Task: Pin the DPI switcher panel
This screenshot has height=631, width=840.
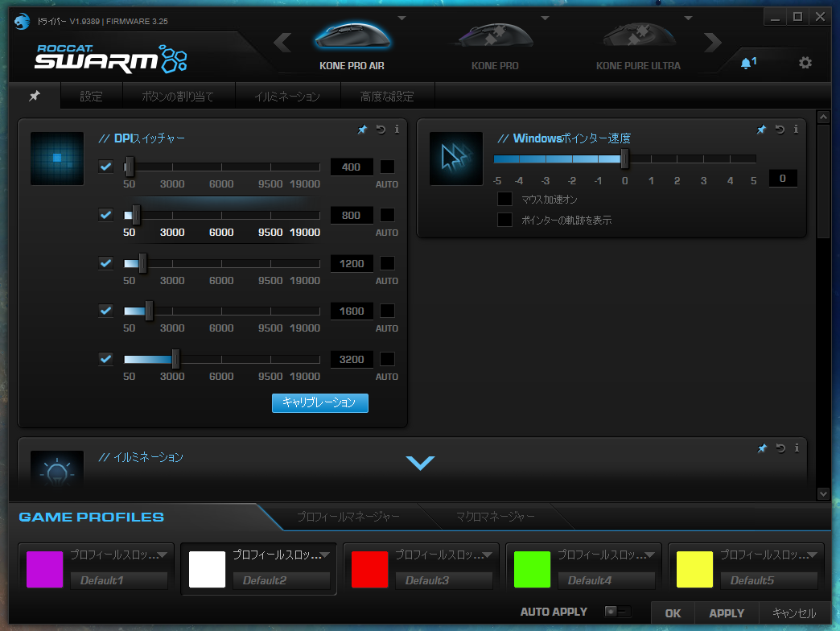Action: point(363,129)
